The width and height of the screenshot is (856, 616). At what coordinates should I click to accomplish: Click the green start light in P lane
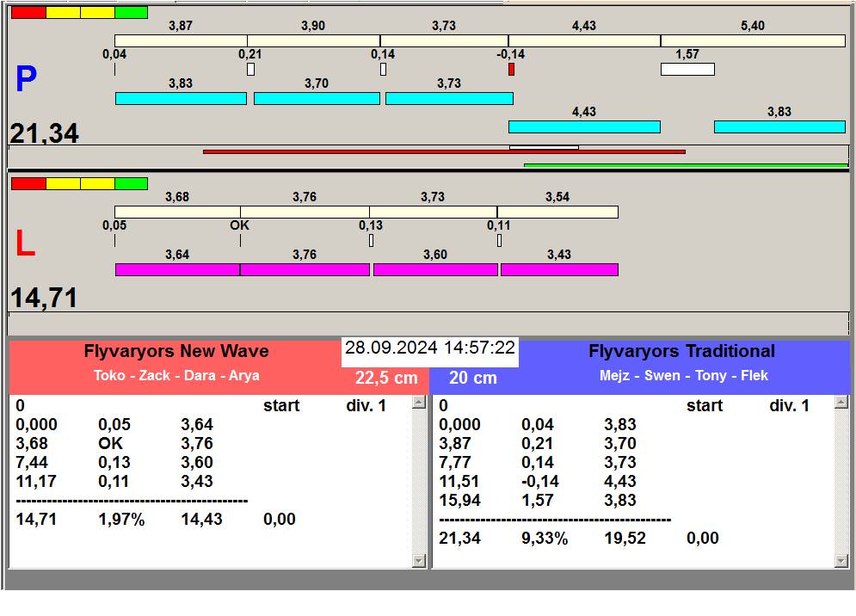pos(131,13)
